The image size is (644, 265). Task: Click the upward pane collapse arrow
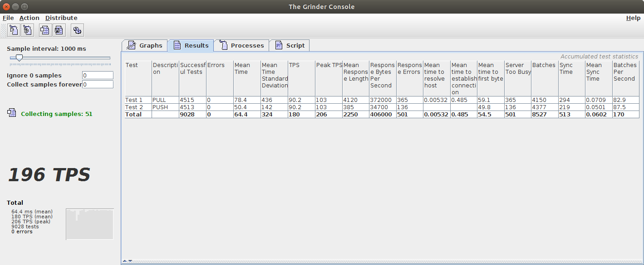click(x=125, y=261)
